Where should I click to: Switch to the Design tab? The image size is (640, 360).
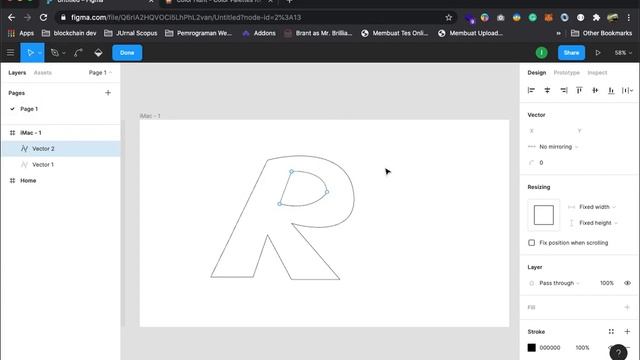pyautogui.click(x=536, y=73)
